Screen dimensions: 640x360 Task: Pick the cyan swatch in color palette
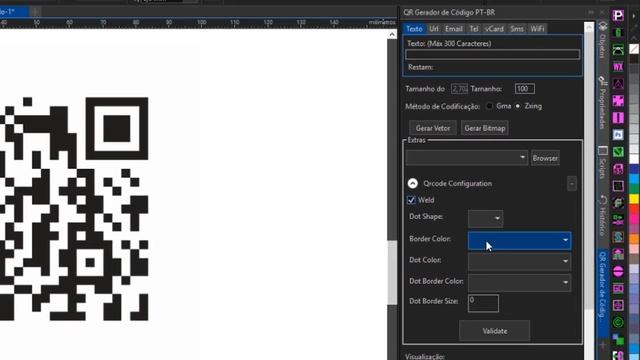(x=634, y=179)
